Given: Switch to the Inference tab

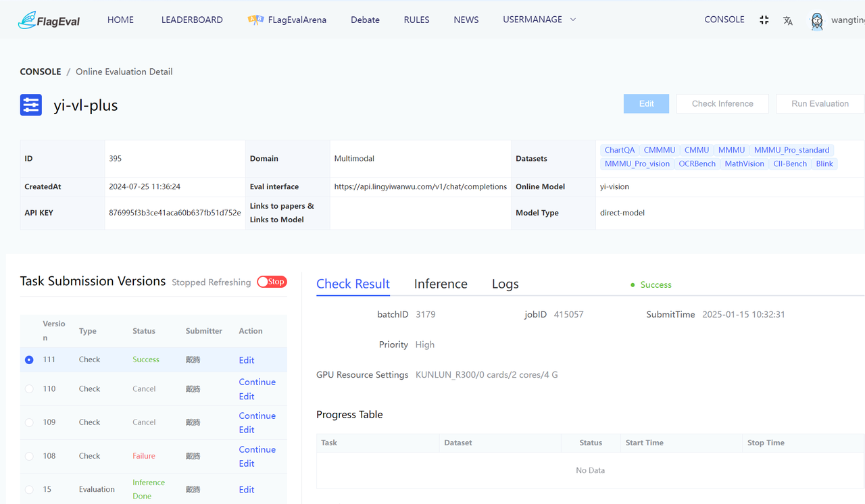Looking at the screenshot, I should (x=441, y=284).
